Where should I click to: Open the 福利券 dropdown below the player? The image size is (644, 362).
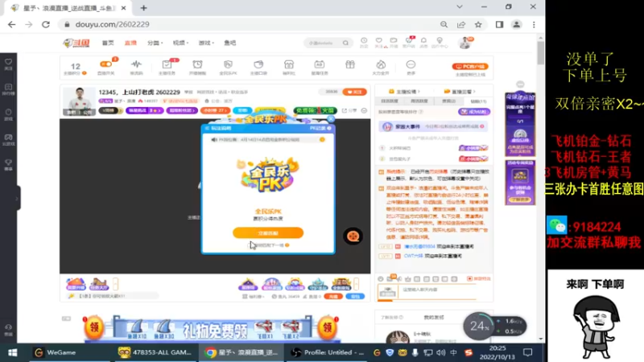click(254, 296)
